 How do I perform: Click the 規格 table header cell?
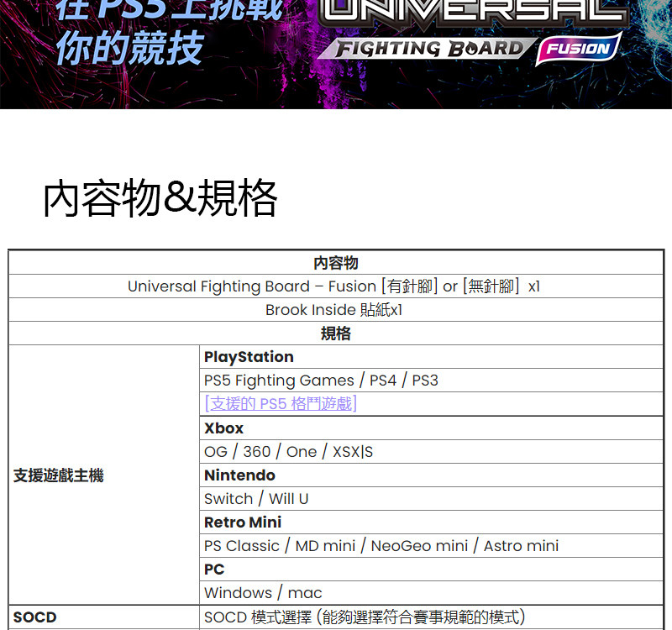point(336,333)
